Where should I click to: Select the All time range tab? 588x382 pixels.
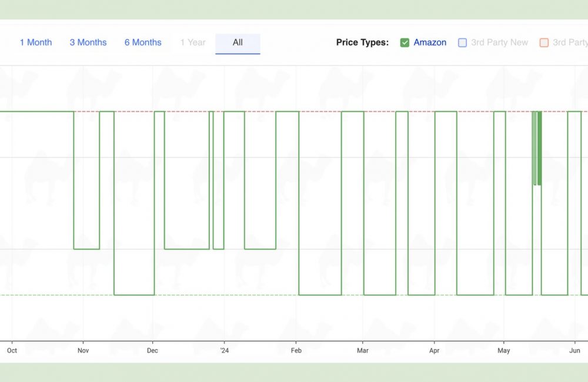[x=238, y=42]
